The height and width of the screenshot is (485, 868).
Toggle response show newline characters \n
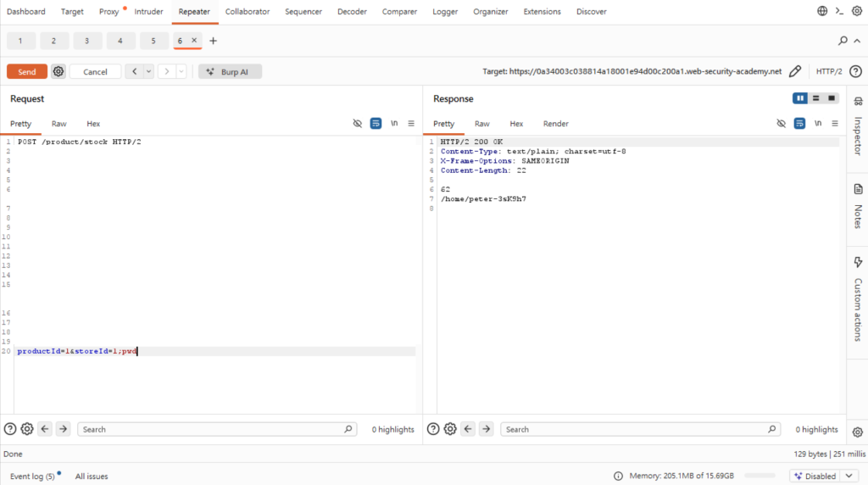coord(818,123)
